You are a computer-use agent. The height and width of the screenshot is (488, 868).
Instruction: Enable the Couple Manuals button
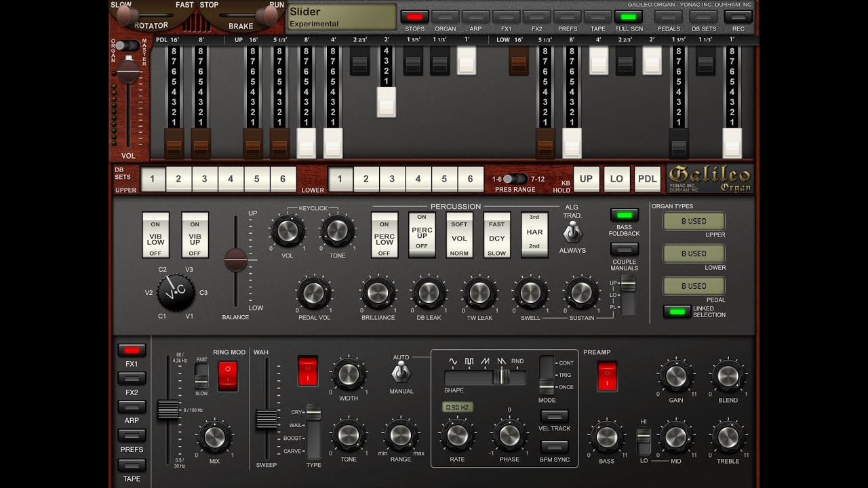pos(624,249)
